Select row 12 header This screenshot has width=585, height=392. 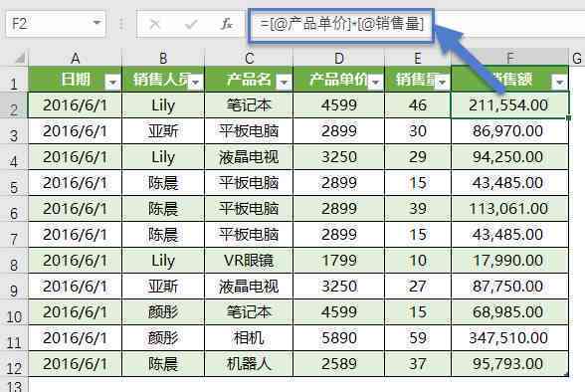(x=14, y=364)
